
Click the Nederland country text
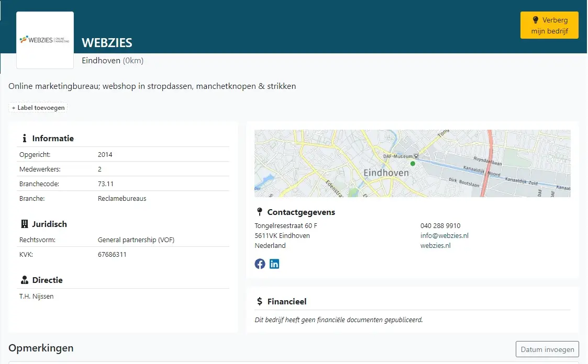(270, 246)
